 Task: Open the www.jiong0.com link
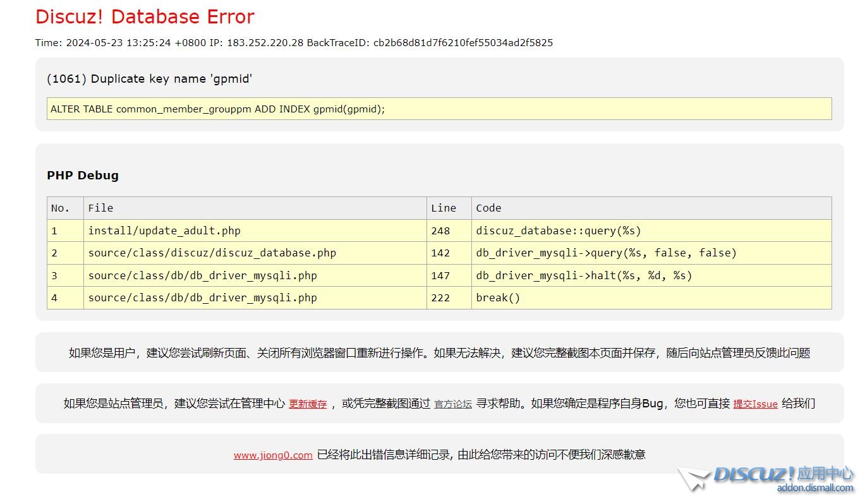click(x=273, y=455)
